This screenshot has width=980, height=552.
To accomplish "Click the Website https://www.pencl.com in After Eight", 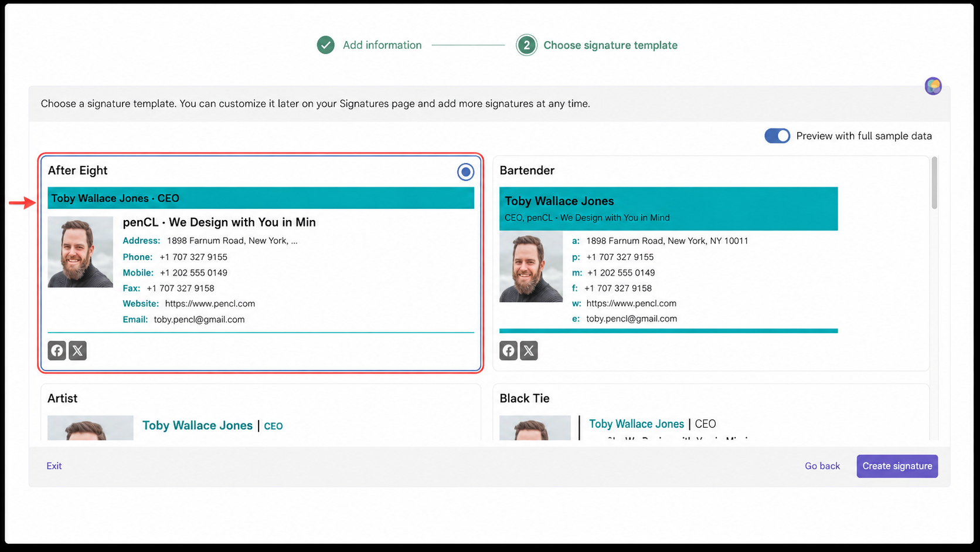I will coord(189,304).
